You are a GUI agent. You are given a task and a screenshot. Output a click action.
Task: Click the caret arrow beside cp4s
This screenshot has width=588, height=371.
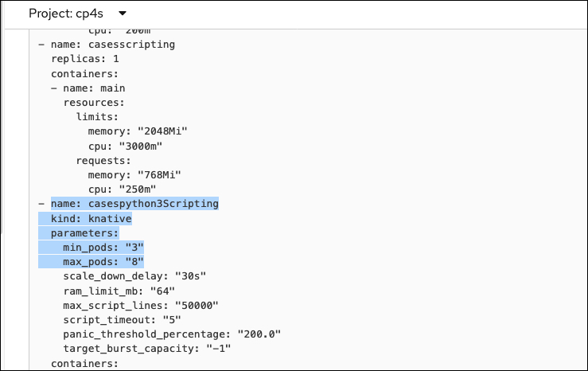[122, 14]
